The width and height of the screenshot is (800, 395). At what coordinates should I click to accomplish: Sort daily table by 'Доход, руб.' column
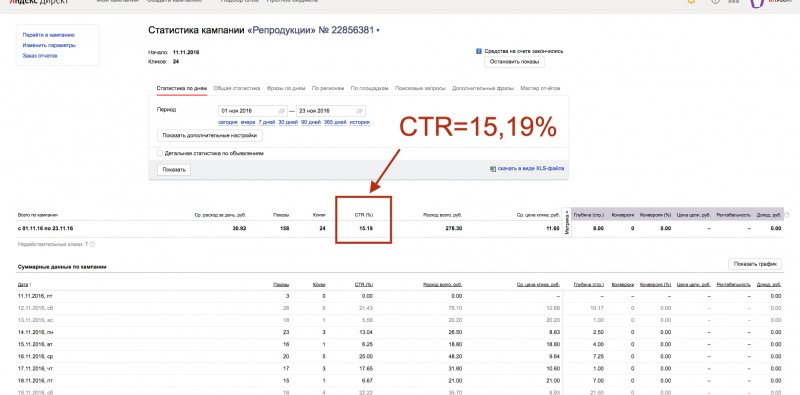[x=769, y=284]
